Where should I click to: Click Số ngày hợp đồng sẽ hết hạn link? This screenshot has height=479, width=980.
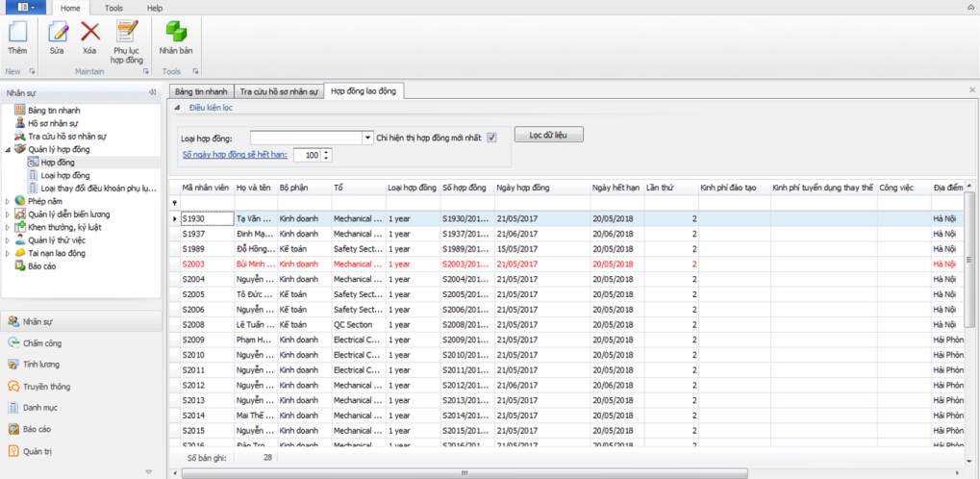click(235, 155)
